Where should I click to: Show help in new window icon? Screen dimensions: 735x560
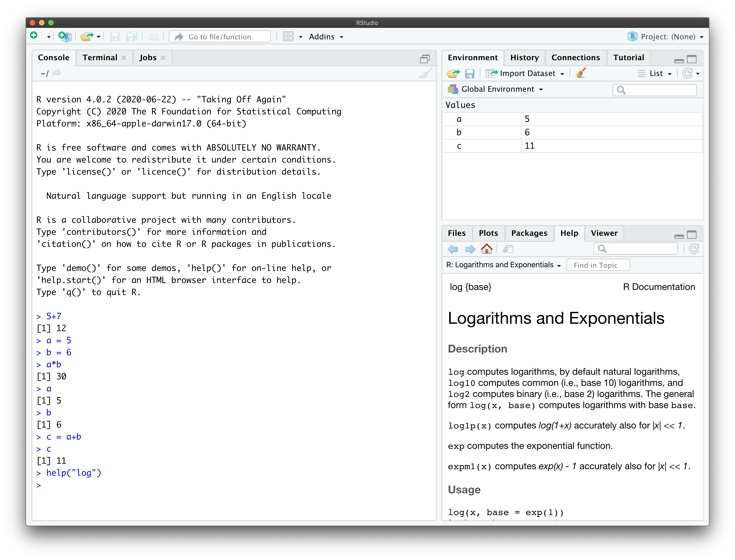pyautogui.click(x=507, y=249)
